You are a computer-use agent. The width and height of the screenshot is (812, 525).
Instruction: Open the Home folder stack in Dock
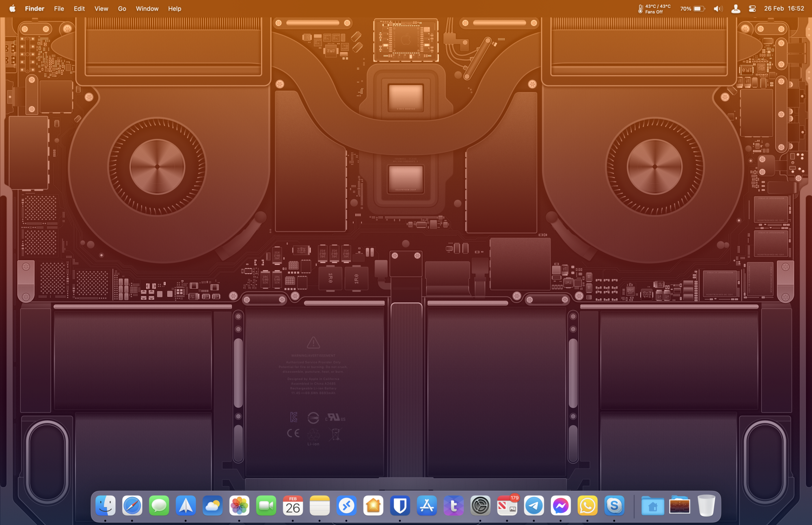[x=652, y=506]
